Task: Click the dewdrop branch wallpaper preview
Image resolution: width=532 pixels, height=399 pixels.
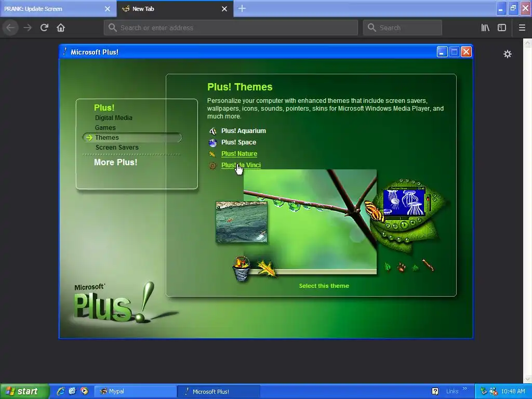Action: click(310, 221)
